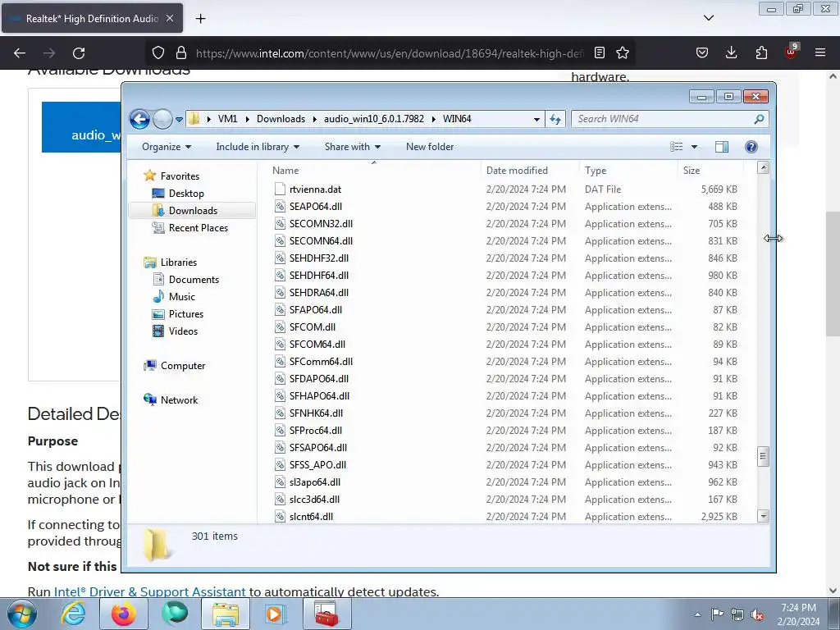Select Downloads in Favorites

click(x=193, y=211)
